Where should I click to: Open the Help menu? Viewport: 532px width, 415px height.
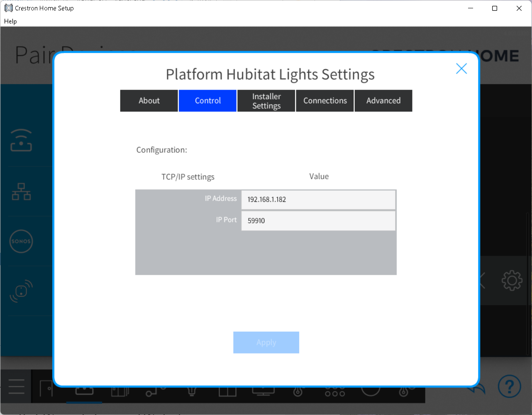click(x=10, y=21)
